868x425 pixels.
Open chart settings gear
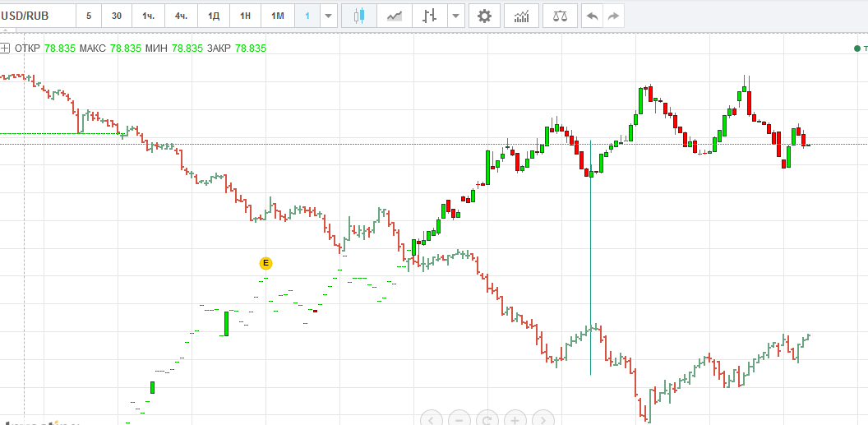pos(484,16)
